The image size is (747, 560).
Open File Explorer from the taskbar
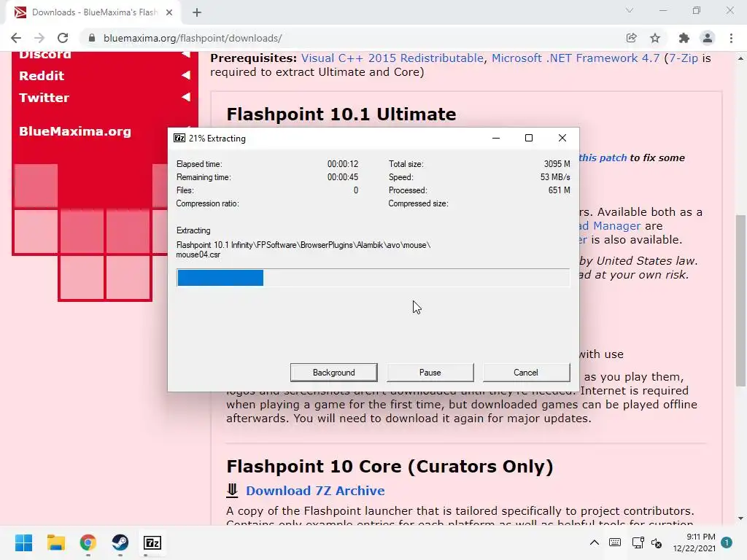point(55,542)
